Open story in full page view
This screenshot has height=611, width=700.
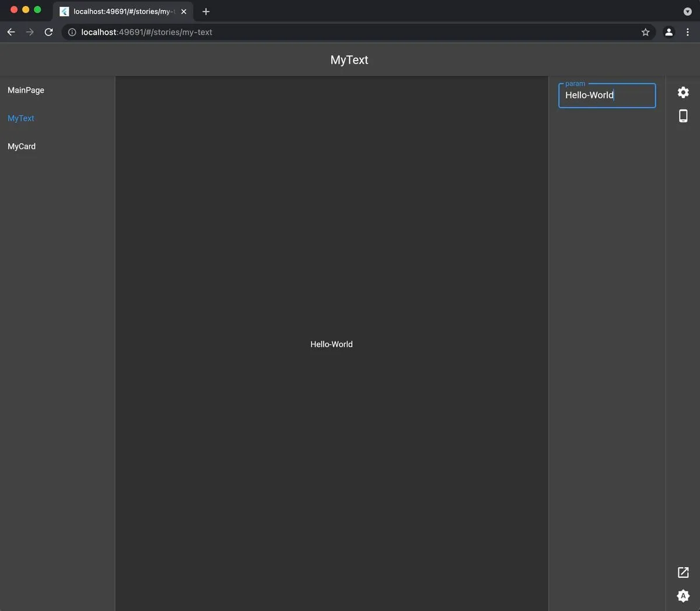coord(683,572)
